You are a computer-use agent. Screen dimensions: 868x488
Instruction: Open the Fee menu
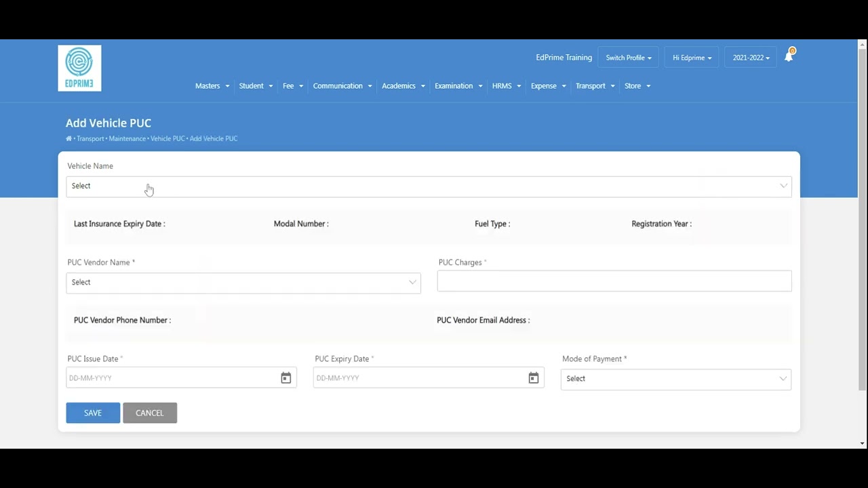[293, 86]
